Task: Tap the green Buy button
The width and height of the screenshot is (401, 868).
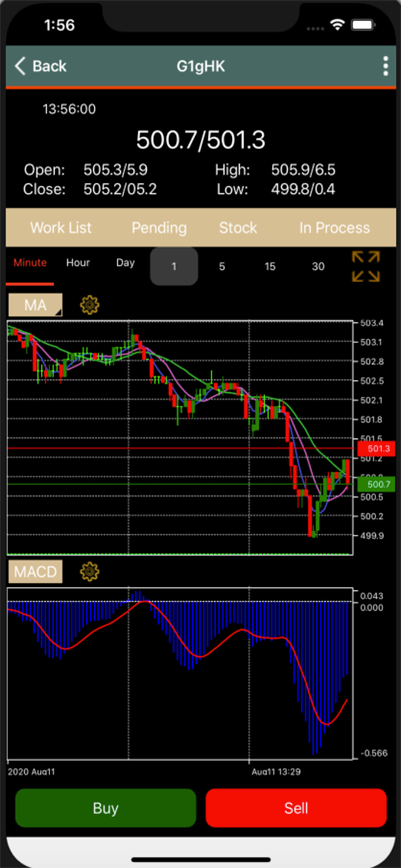Action: [x=105, y=808]
